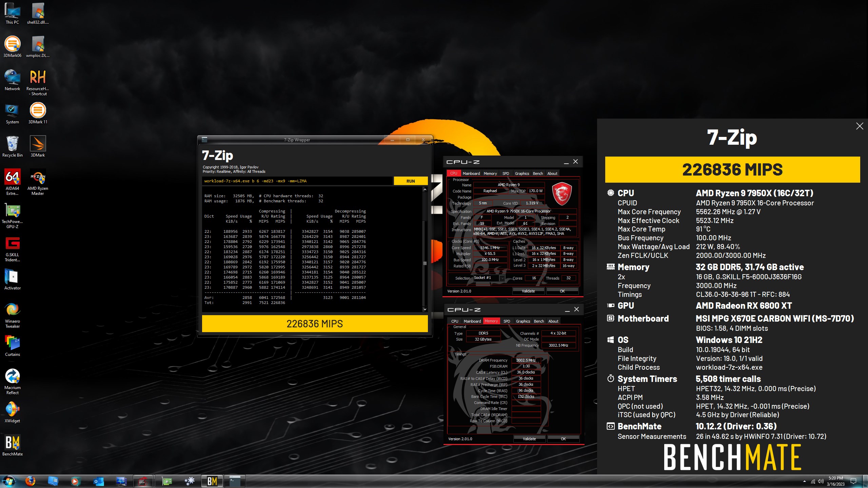Select 'AMD Radeon RX 6800 XT' text
The height and width of the screenshot is (488, 868).
click(744, 306)
